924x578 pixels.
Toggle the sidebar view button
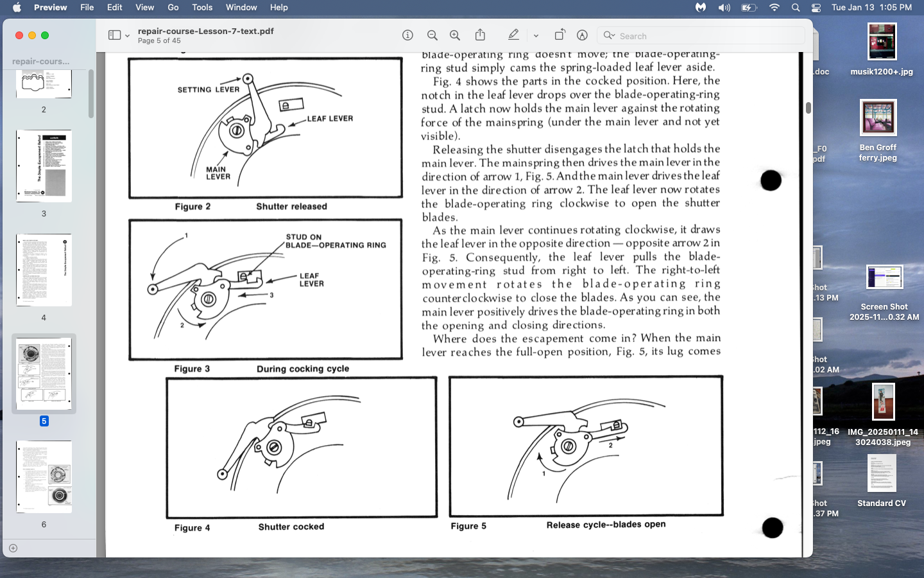pos(114,35)
